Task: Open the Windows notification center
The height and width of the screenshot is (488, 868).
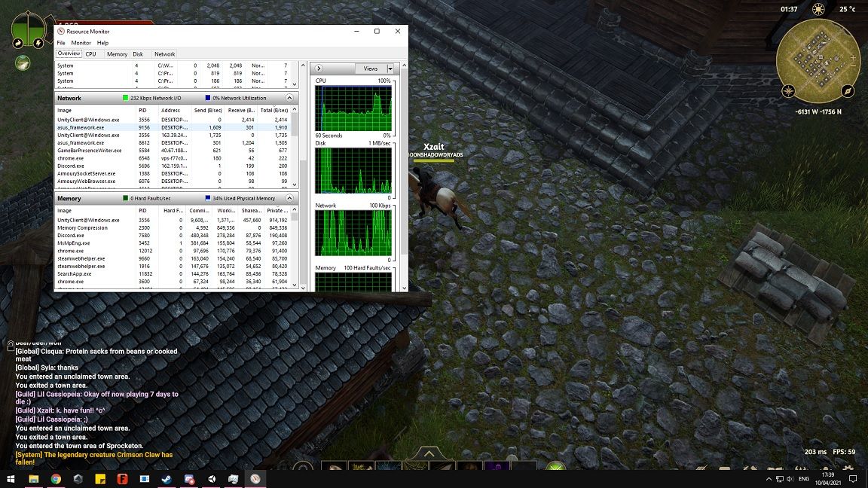Action: 853,479
